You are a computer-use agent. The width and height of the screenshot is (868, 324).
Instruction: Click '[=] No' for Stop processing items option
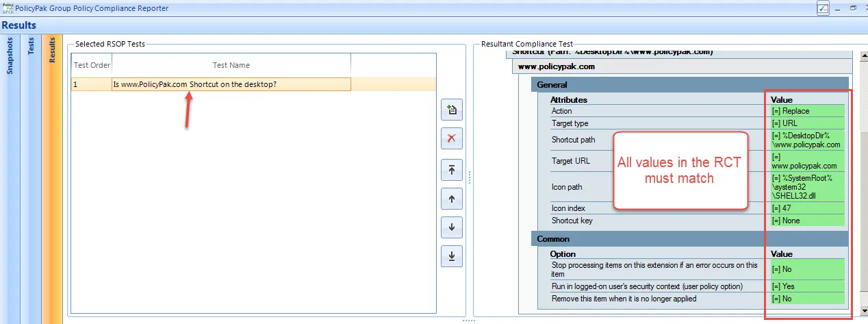[x=807, y=269]
